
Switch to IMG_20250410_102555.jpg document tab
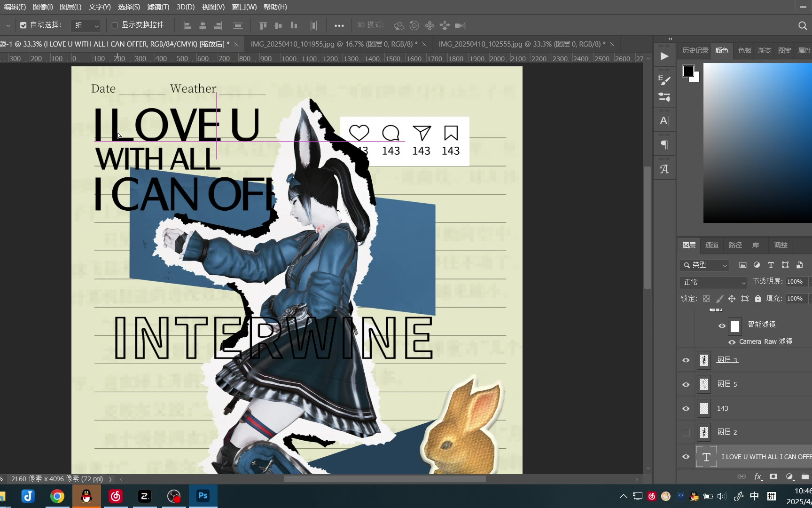click(x=522, y=44)
